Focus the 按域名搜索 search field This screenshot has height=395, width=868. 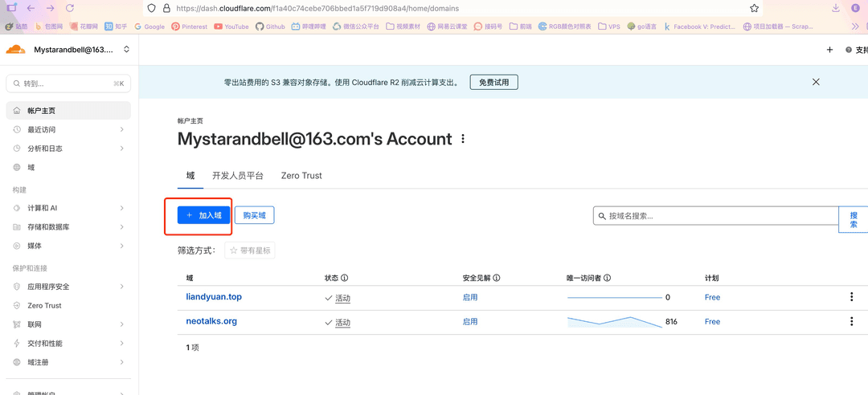(x=716, y=216)
